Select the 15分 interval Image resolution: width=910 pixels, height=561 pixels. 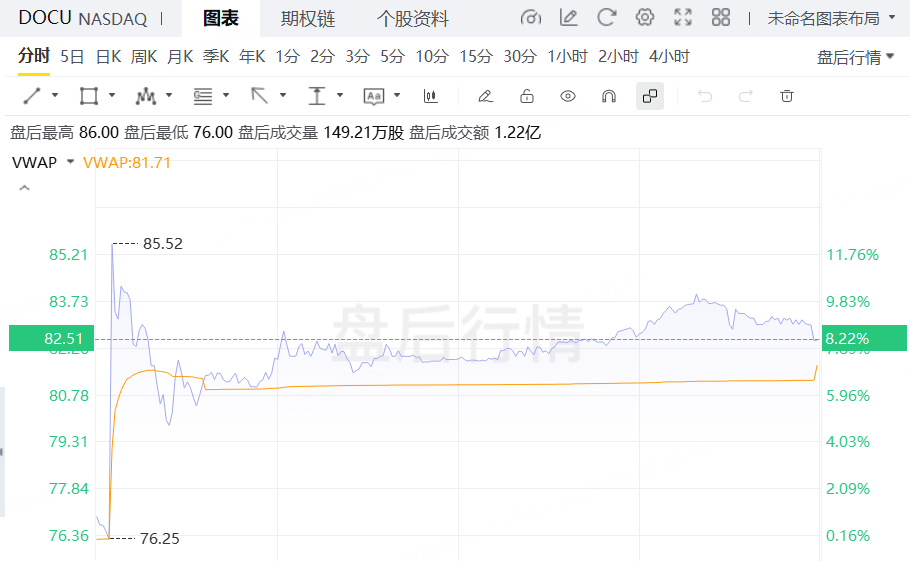(476, 56)
